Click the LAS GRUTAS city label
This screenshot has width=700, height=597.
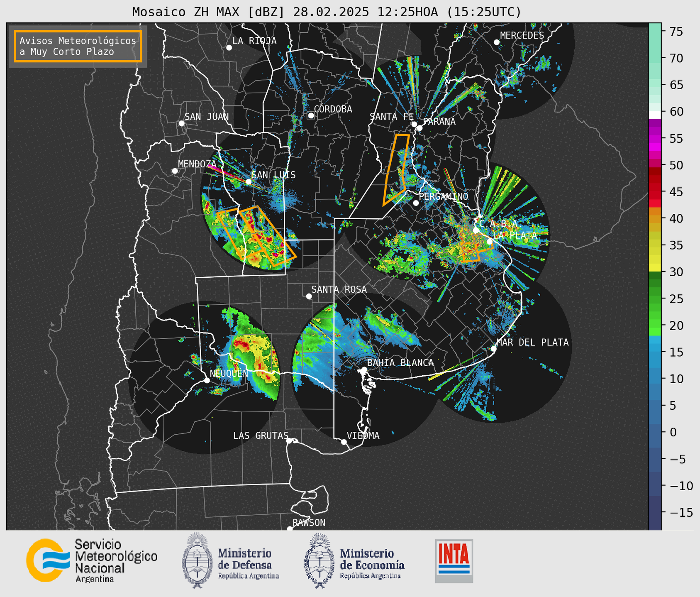(x=261, y=436)
